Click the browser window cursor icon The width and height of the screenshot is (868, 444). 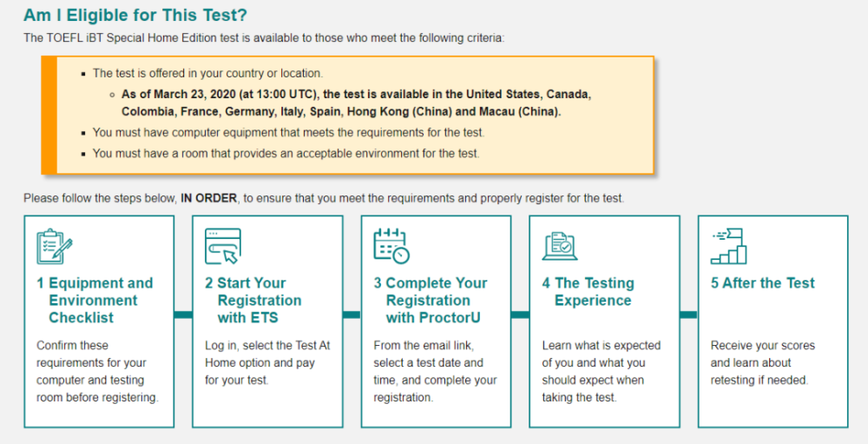(x=222, y=246)
